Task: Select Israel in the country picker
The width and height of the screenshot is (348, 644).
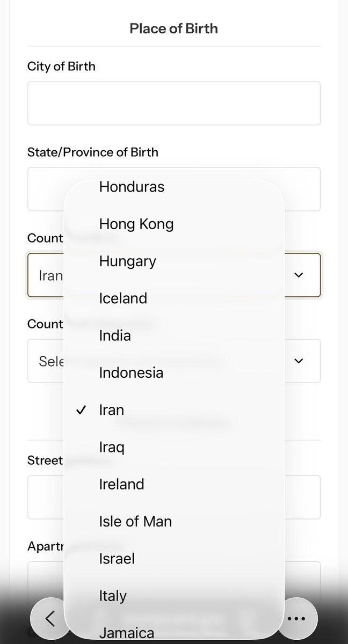Action: [117, 558]
